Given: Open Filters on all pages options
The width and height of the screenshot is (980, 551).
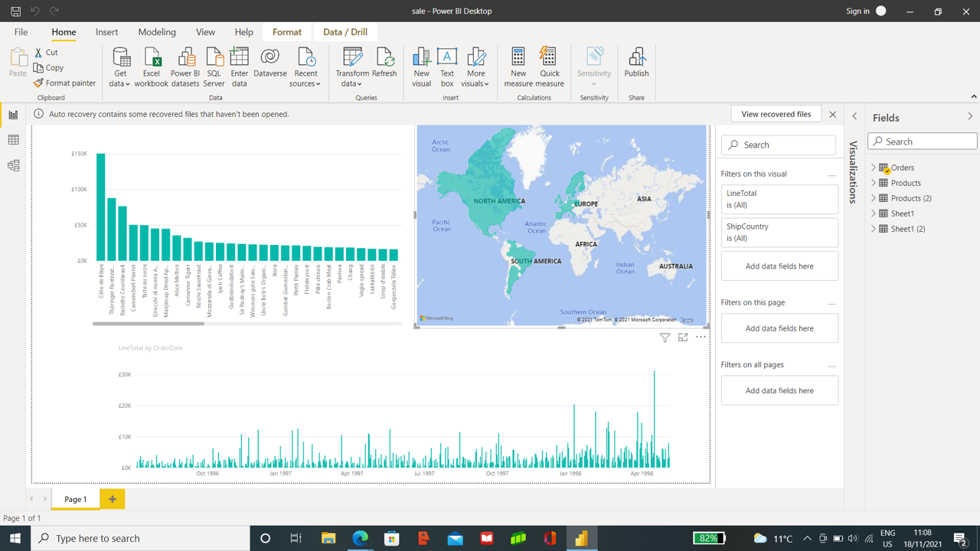Looking at the screenshot, I should tap(831, 366).
